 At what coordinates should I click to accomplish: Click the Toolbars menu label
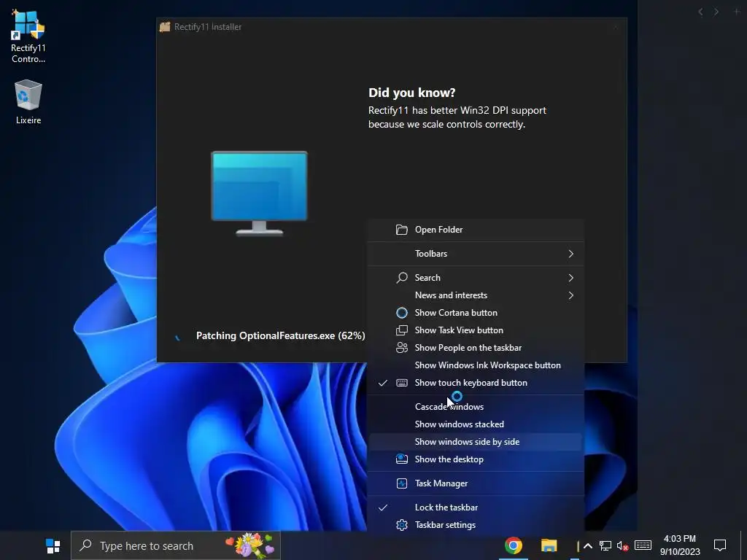(431, 254)
